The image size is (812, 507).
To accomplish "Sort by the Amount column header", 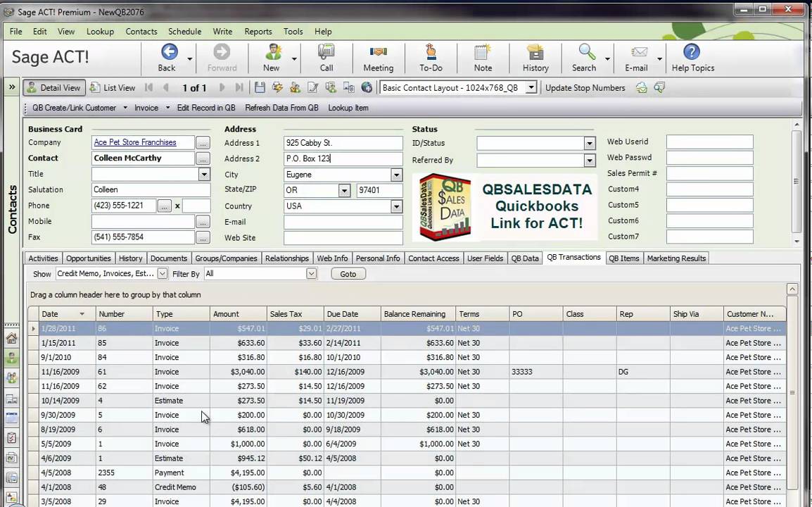I will point(239,313).
